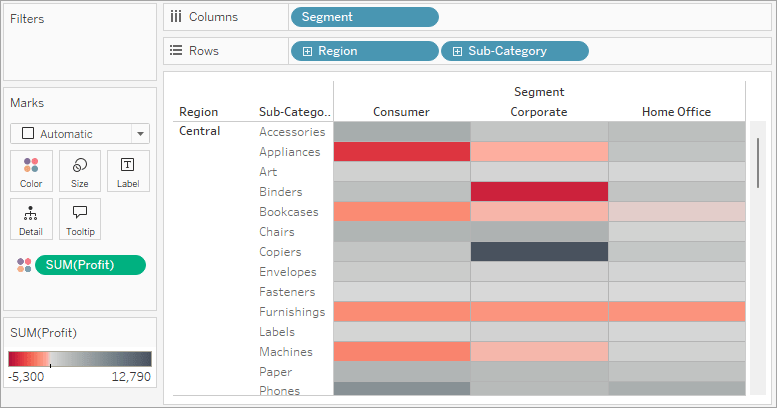Open the Tooltip marks card
This screenshot has height=408, width=777.
click(80, 218)
